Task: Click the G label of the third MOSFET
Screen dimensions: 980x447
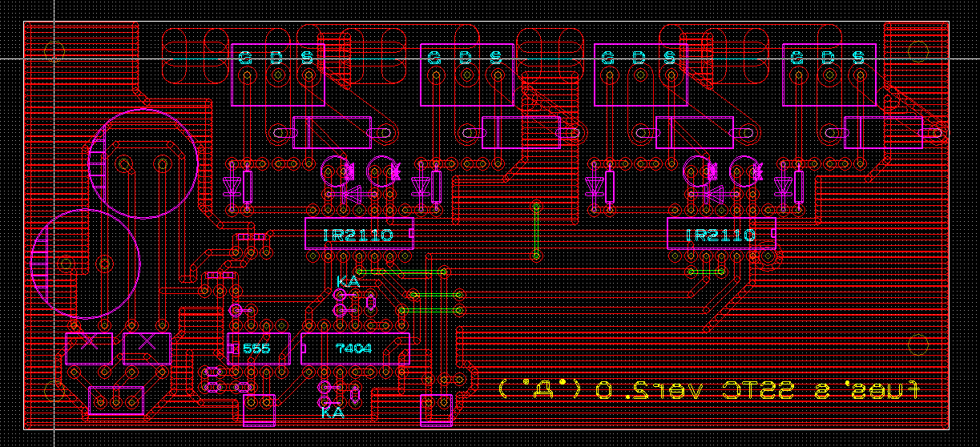Action: click(x=608, y=58)
